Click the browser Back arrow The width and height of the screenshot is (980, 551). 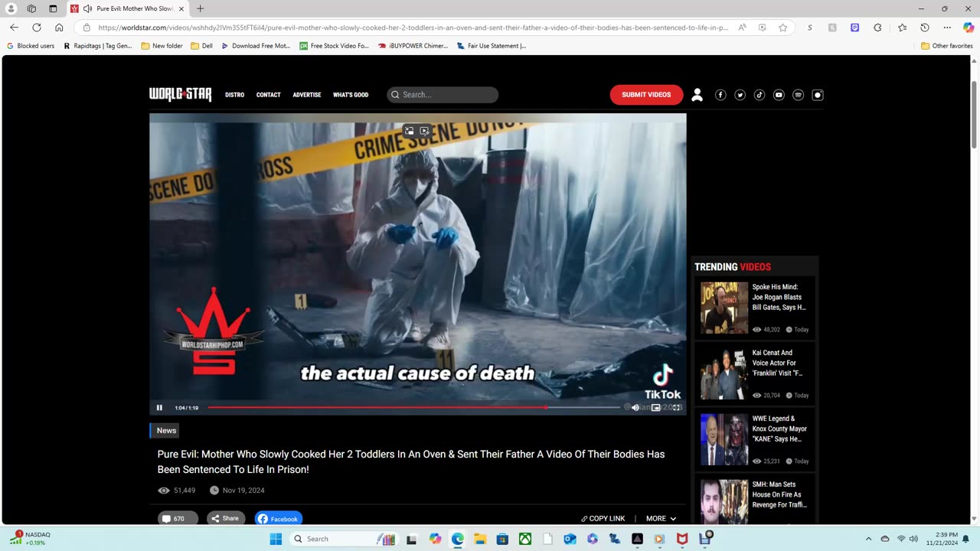point(14,28)
